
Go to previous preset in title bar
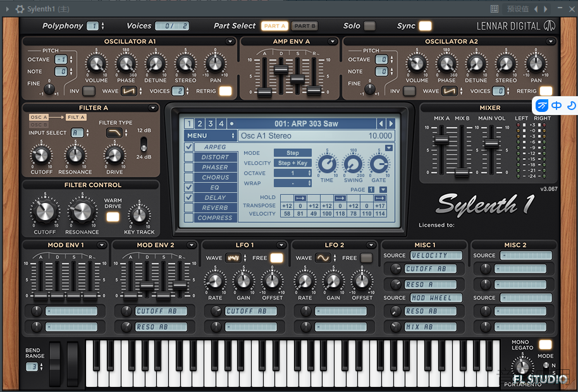tap(536, 9)
